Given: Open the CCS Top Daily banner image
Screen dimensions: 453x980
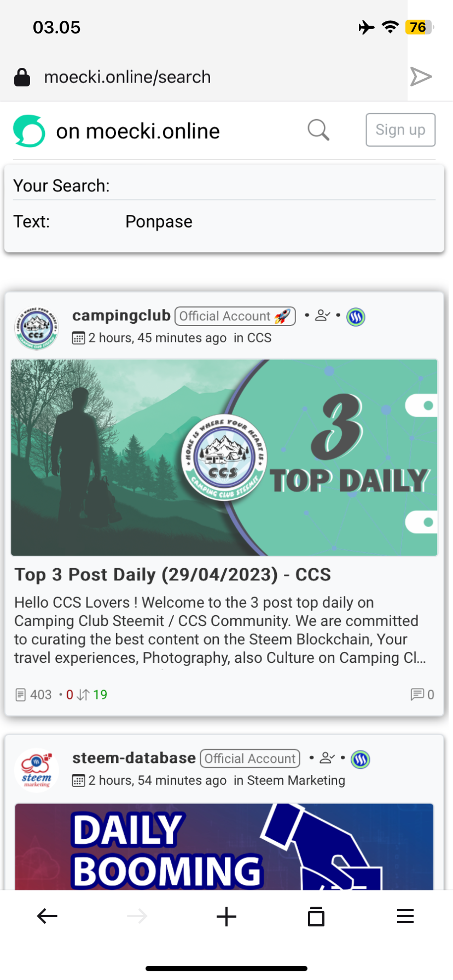Looking at the screenshot, I should pos(224,458).
